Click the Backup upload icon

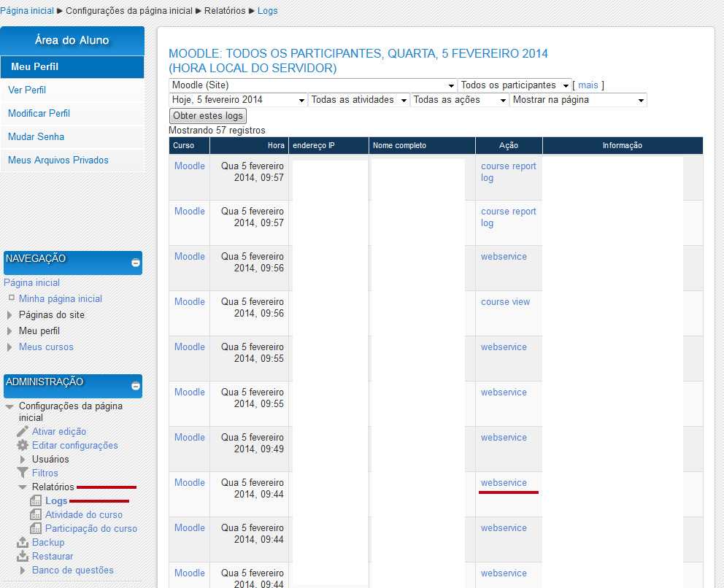tap(23, 542)
